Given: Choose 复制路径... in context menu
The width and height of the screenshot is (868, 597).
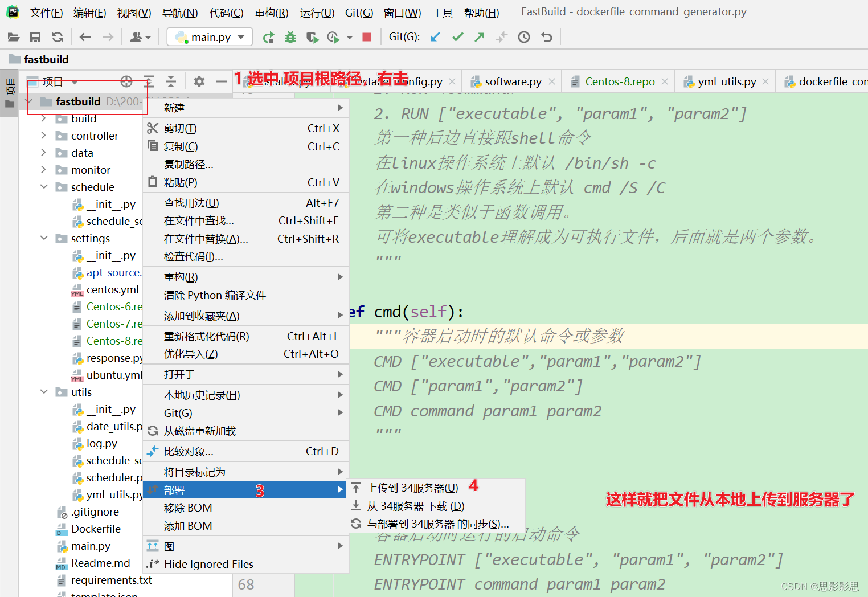Looking at the screenshot, I should tap(245, 164).
